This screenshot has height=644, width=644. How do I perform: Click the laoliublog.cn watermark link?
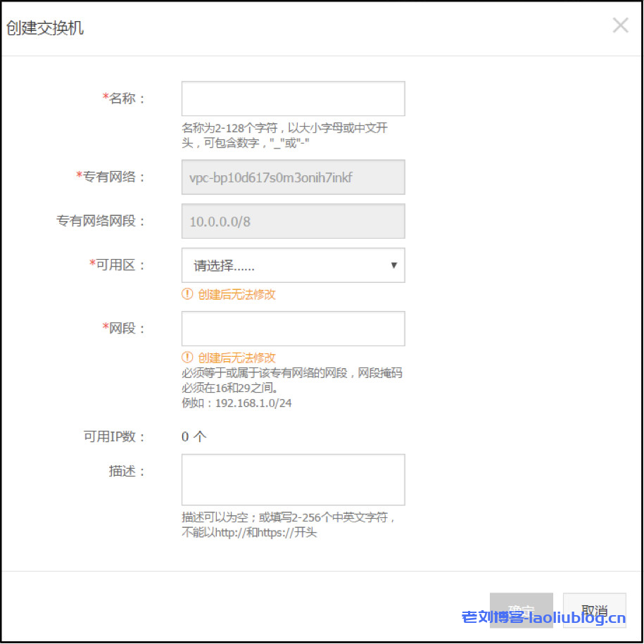(x=543, y=618)
